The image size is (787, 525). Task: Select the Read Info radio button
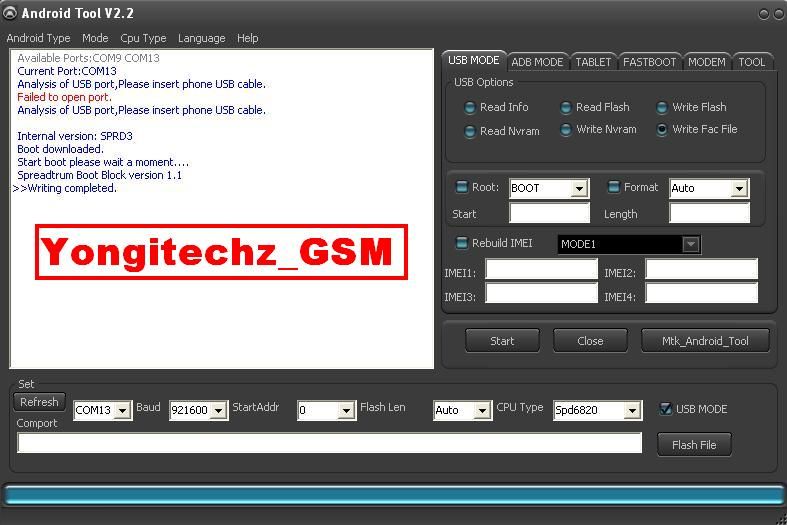coord(470,108)
